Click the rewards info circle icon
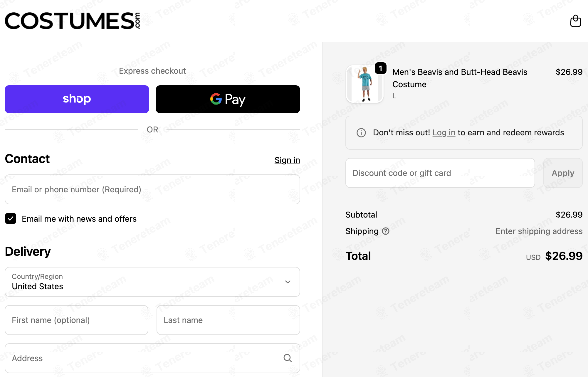 pyautogui.click(x=361, y=133)
